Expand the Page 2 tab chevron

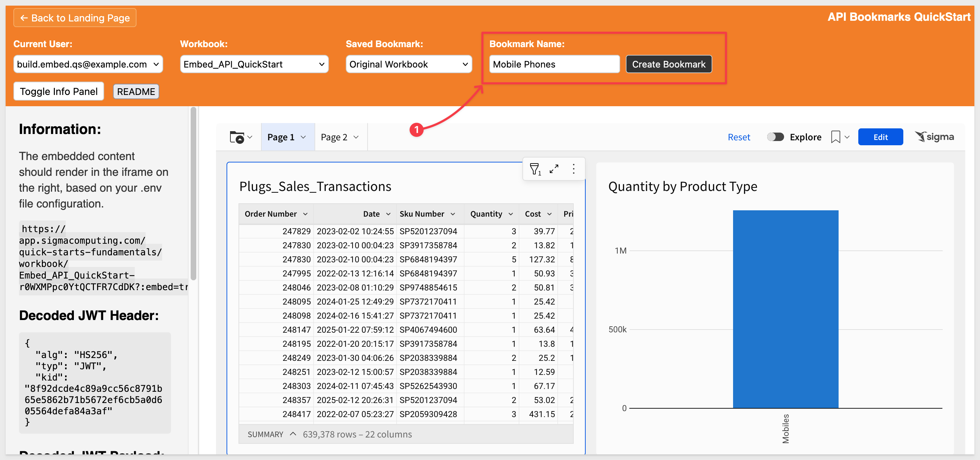pos(356,138)
